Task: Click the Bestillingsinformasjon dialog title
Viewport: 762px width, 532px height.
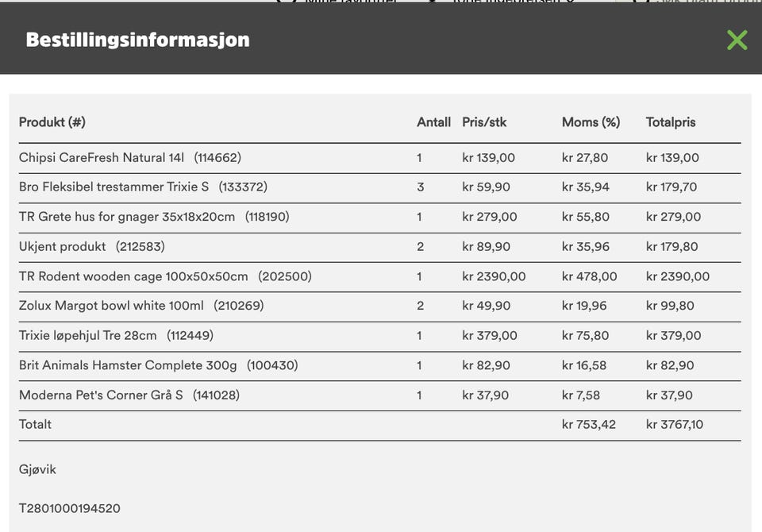Action: tap(137, 40)
